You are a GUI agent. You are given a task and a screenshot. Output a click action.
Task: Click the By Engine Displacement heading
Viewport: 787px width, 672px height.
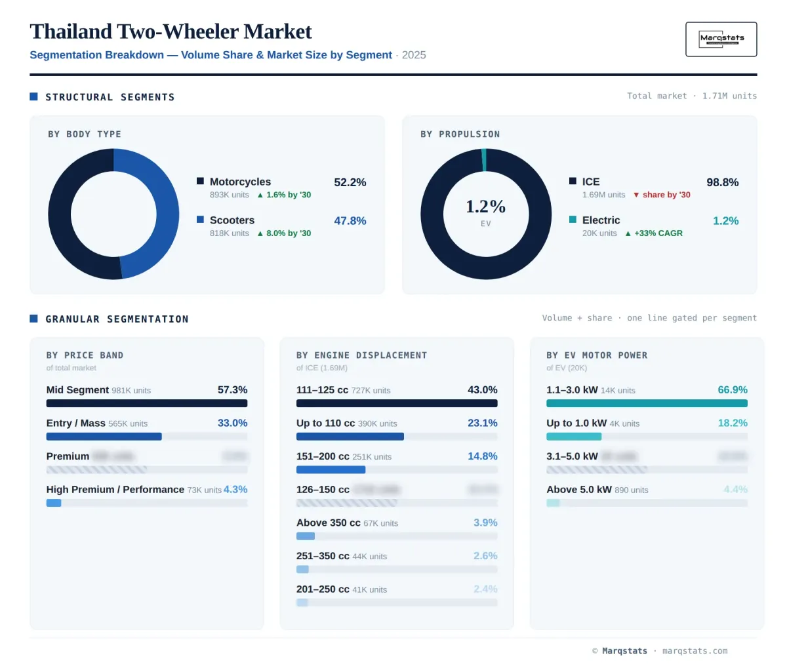tap(361, 355)
